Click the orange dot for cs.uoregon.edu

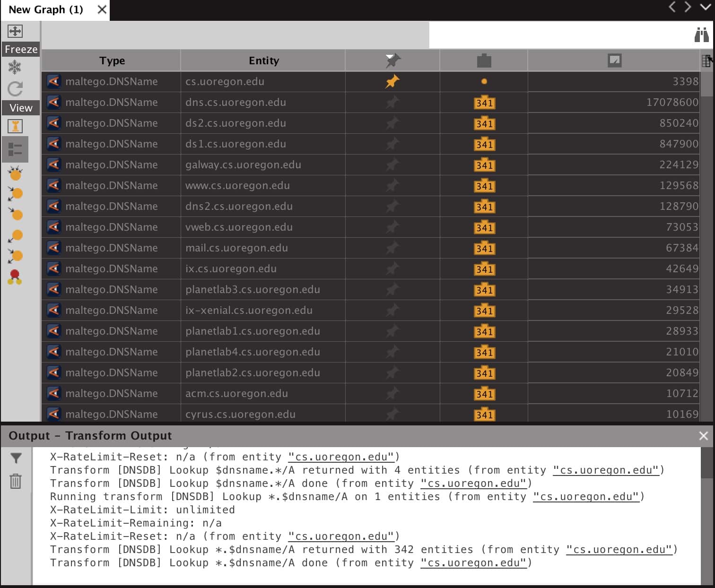pyautogui.click(x=484, y=81)
